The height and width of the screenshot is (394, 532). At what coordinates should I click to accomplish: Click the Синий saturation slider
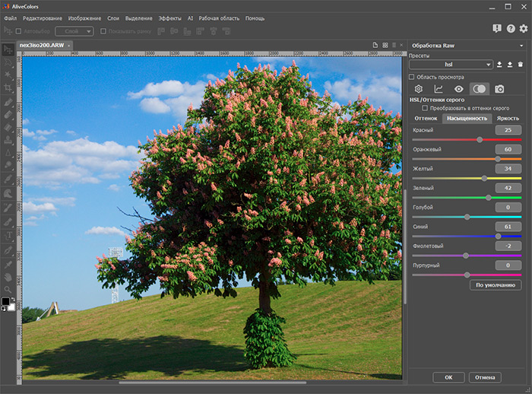click(x=467, y=236)
